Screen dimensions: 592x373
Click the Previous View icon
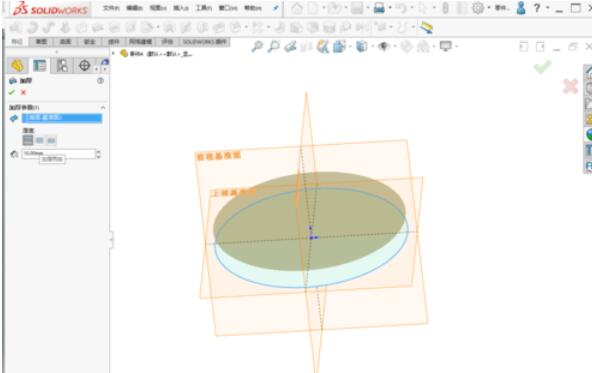[x=290, y=46]
